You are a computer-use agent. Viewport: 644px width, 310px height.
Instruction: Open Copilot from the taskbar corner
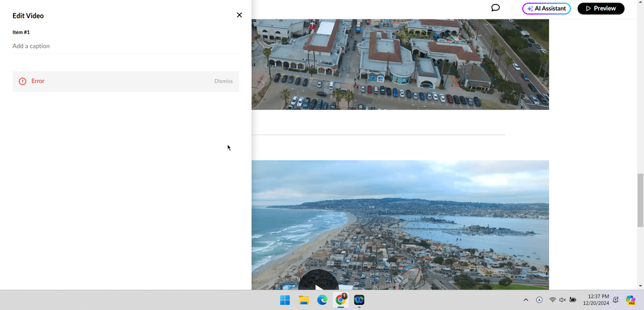[630, 300]
